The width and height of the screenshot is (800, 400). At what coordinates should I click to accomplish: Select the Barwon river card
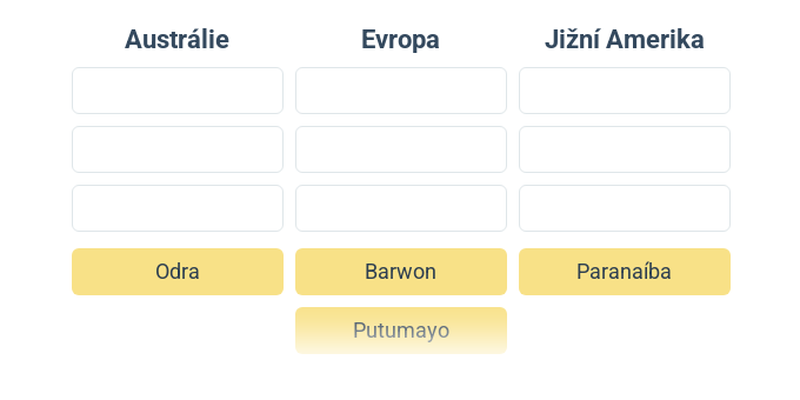coord(401,271)
